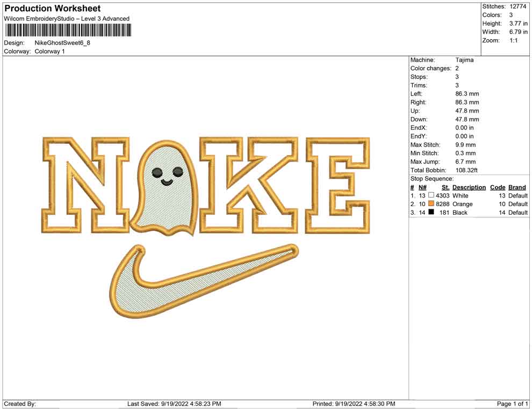The height and width of the screenshot is (409, 532).
Task: Click the barcode under the worksheet title
Action: [66, 30]
